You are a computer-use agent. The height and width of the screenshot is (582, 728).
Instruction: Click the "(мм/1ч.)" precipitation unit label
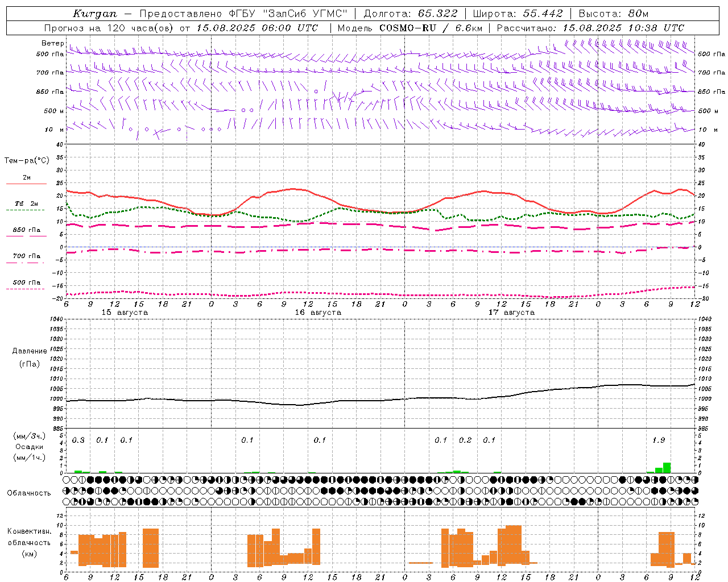point(29,457)
